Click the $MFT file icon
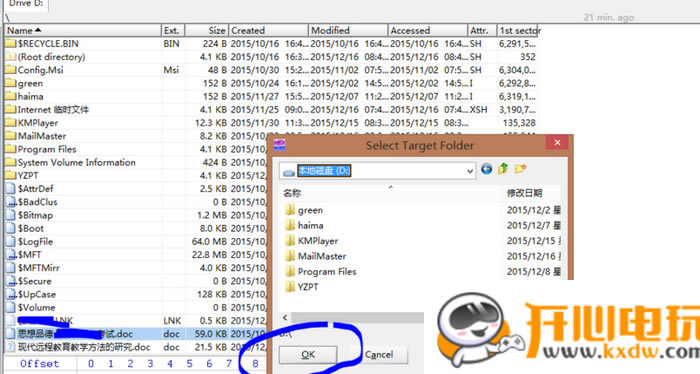 [x=10, y=254]
